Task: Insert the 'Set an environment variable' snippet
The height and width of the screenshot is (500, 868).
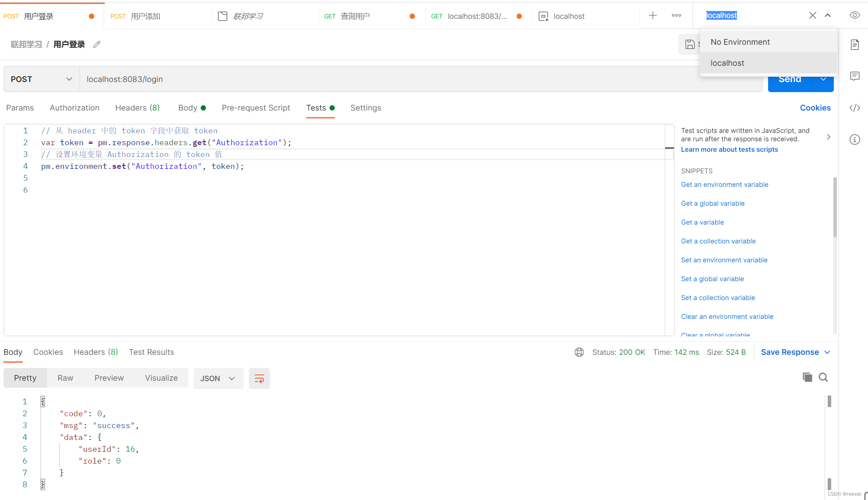Action: (x=724, y=260)
